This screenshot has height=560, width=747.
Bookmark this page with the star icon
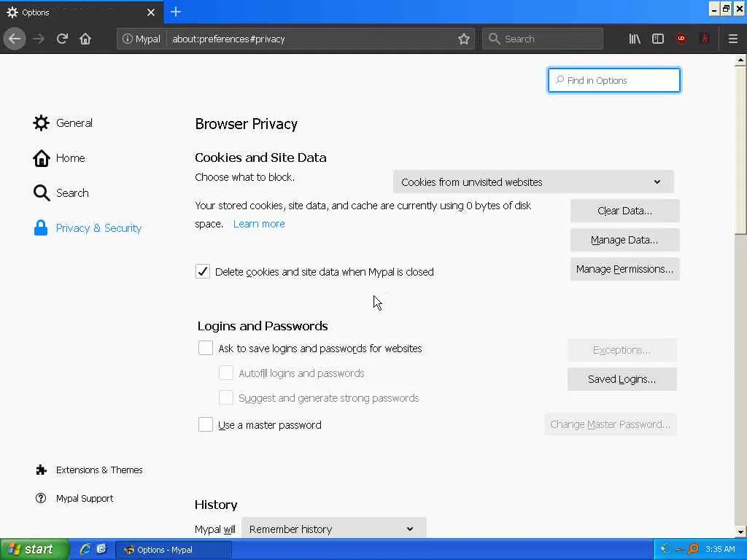(x=463, y=39)
